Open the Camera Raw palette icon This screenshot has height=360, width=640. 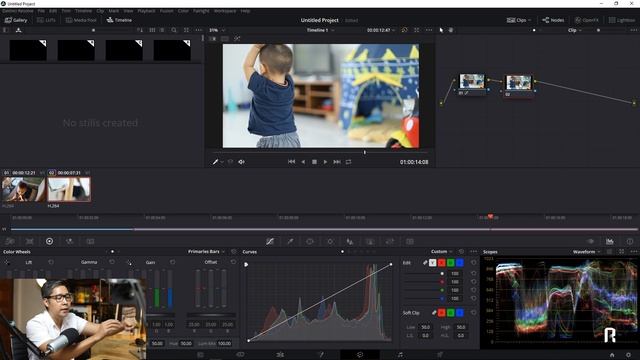pos(10,241)
